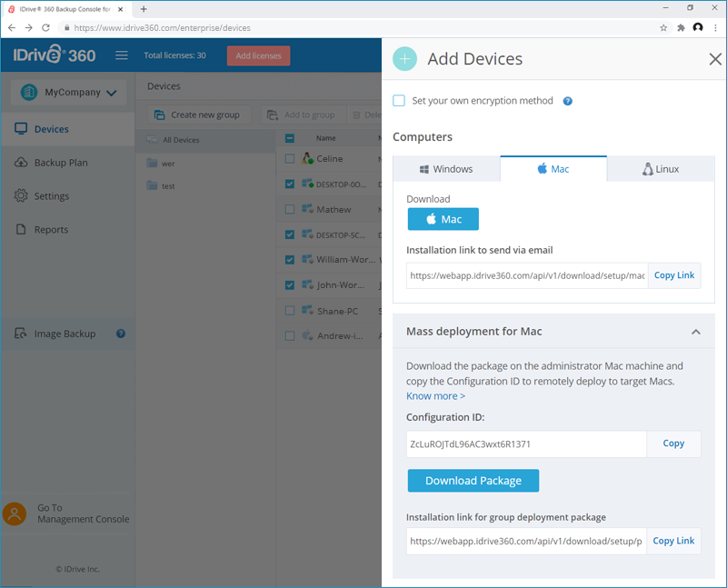Open the encryption method help icon
This screenshot has height=588, width=727.
567,101
